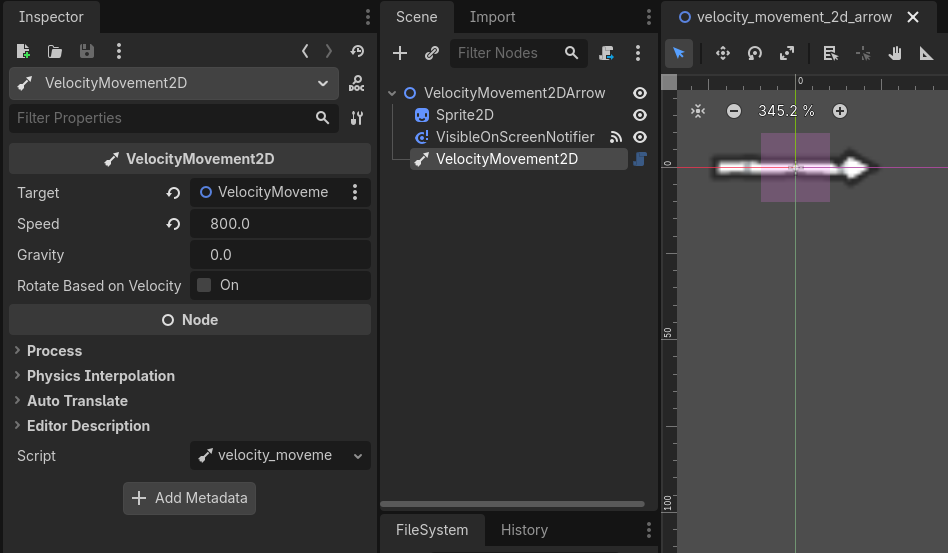Zoom in on the 2D viewport
The image size is (948, 553).
point(840,111)
